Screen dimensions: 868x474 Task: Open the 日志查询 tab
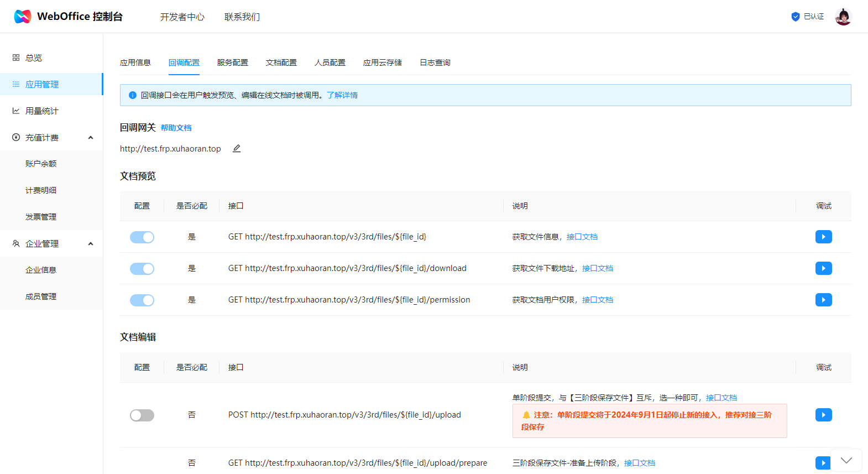(435, 62)
